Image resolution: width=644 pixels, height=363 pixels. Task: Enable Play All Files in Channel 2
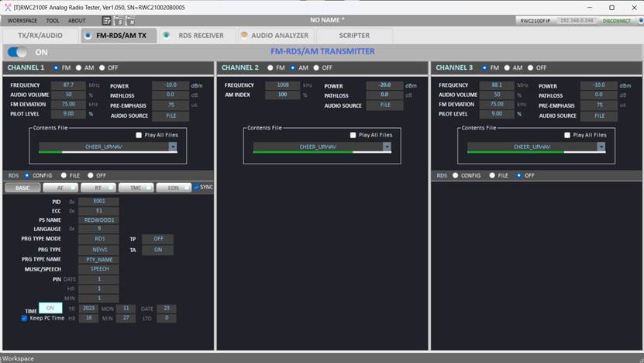click(353, 135)
